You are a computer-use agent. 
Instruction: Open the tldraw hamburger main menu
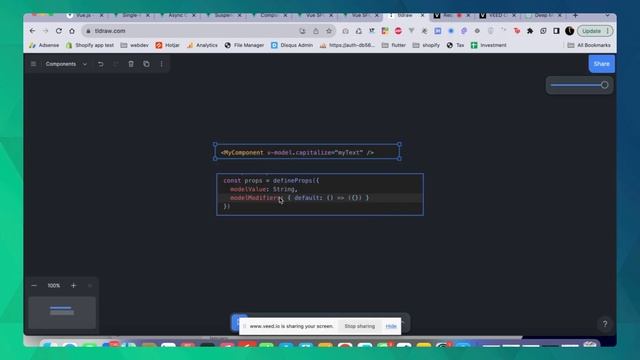[x=33, y=64]
